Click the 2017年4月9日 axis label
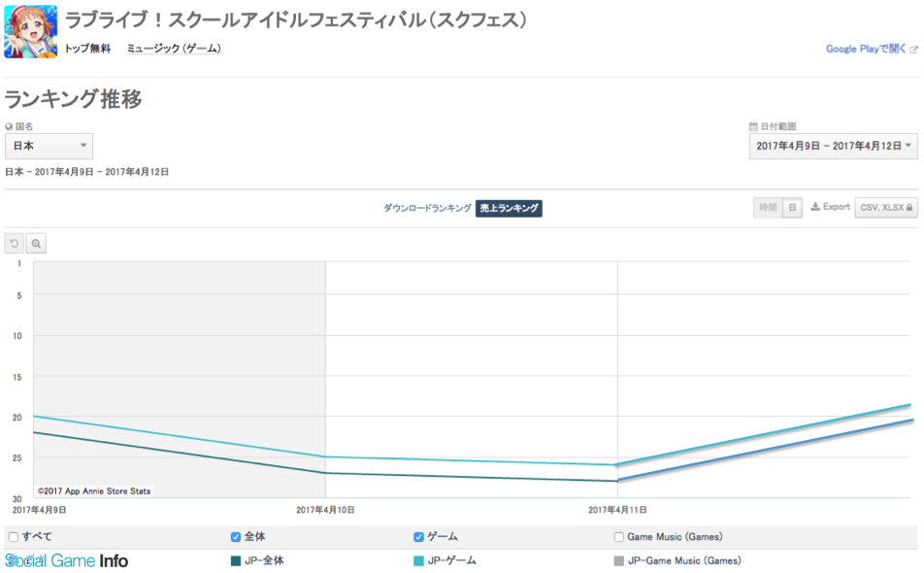The width and height of the screenshot is (924, 573). pos(40,510)
